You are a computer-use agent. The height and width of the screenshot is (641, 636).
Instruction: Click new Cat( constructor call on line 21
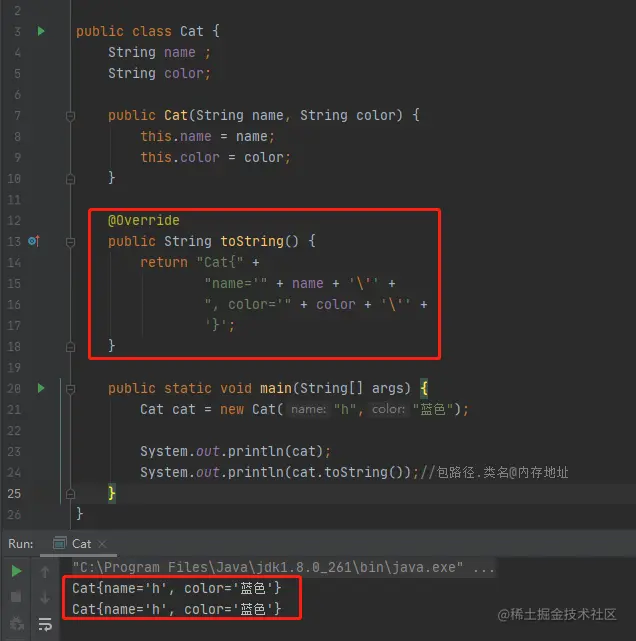(251, 409)
